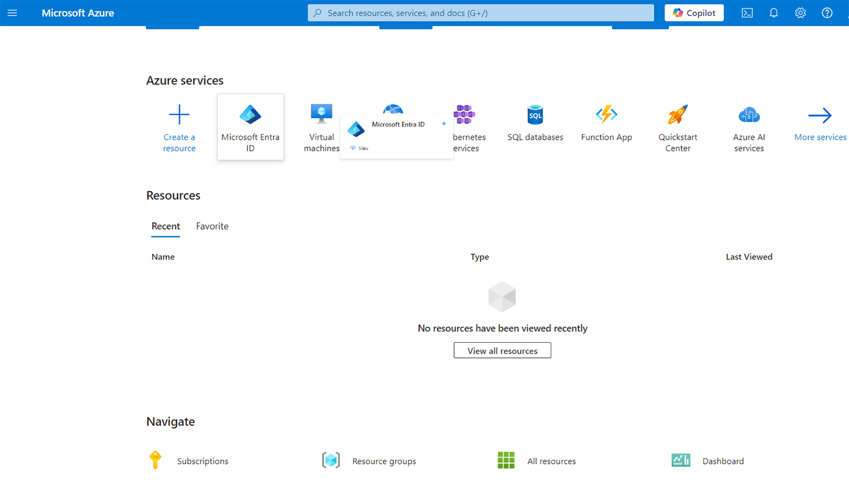849x504 pixels.
Task: Open Function App service
Action: point(606,123)
